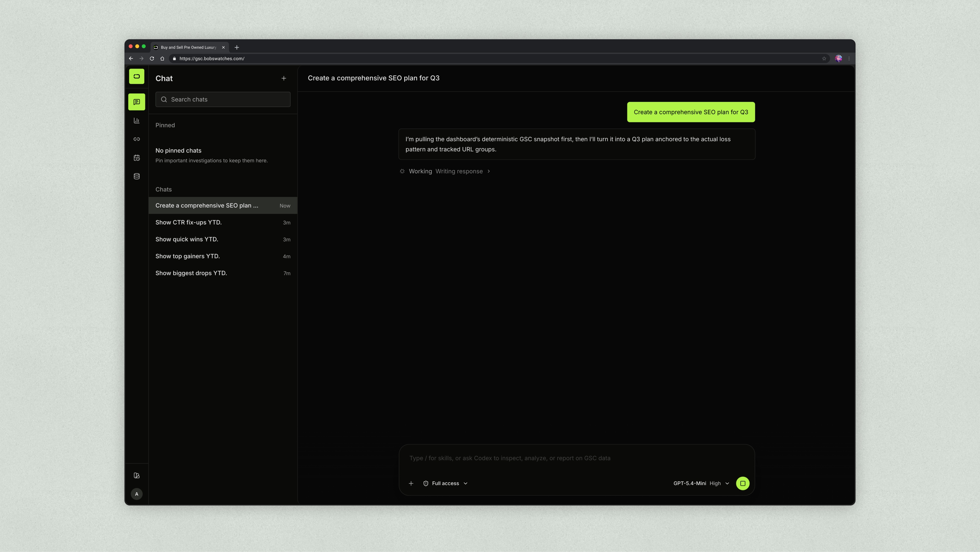Image resolution: width=980 pixels, height=552 pixels.
Task: Click the 'No pinned chats' text
Action: click(x=178, y=151)
